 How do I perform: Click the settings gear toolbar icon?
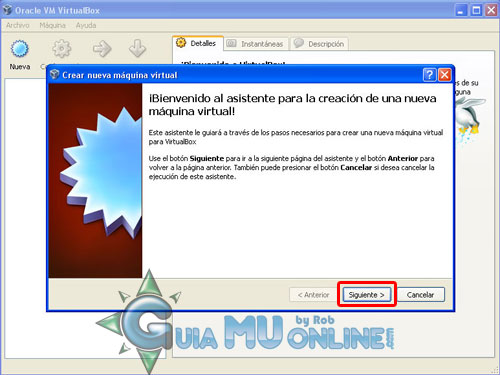tap(62, 49)
